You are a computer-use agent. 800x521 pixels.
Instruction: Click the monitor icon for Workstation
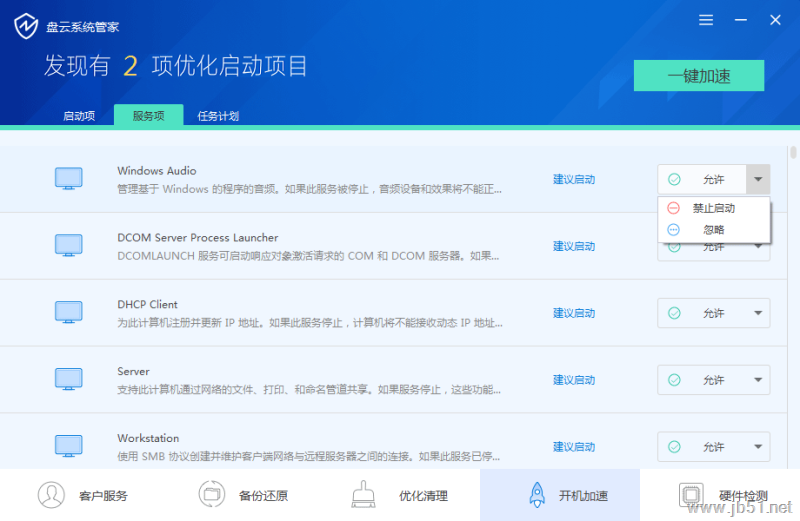[x=68, y=446]
